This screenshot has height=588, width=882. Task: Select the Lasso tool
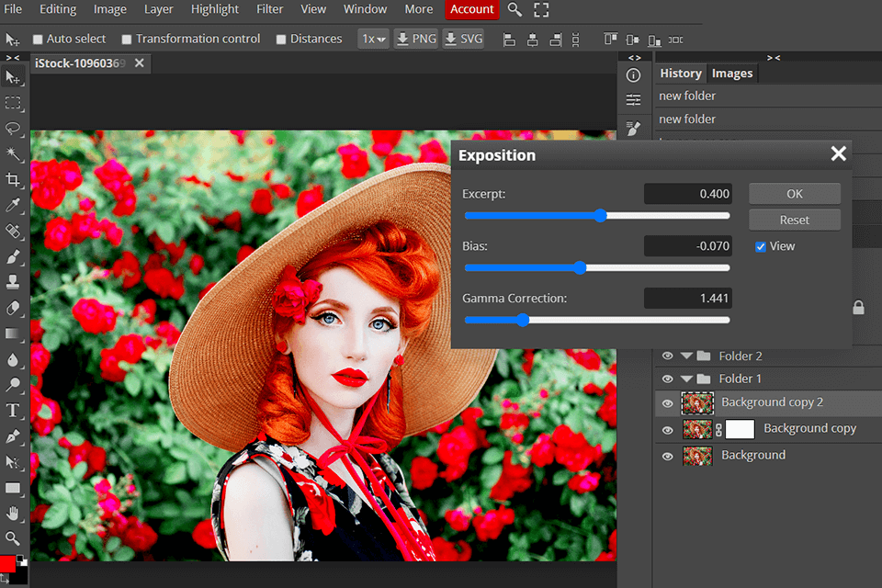tap(13, 129)
